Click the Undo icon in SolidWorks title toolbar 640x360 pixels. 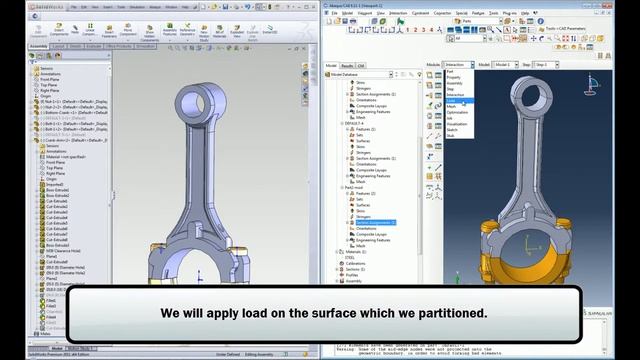tap(247, 7)
